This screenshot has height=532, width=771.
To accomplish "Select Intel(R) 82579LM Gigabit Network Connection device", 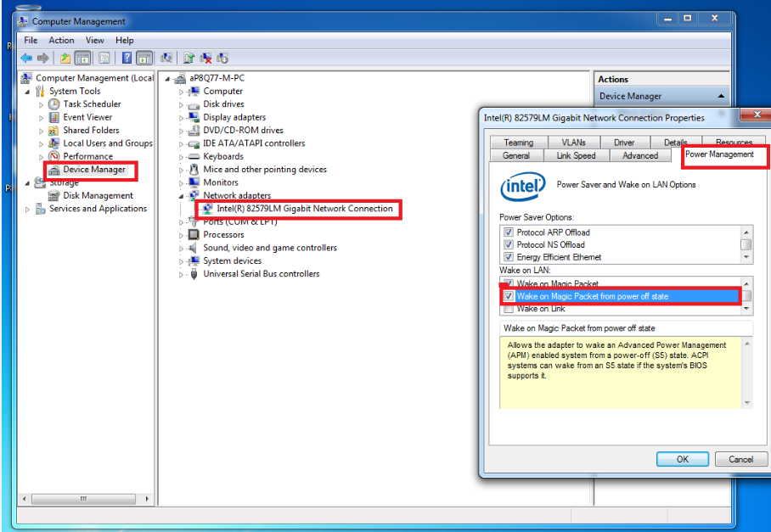I will (304, 209).
